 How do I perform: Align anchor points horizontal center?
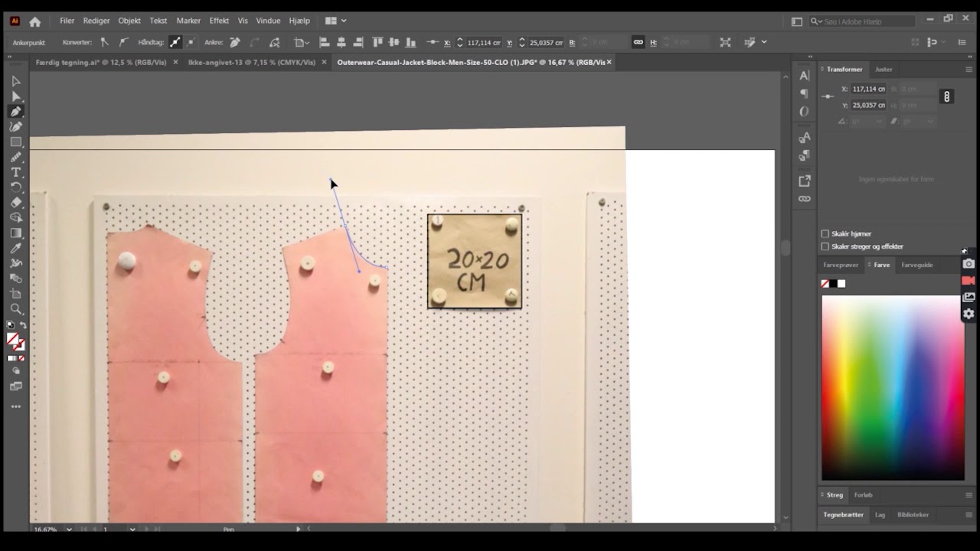tap(341, 42)
